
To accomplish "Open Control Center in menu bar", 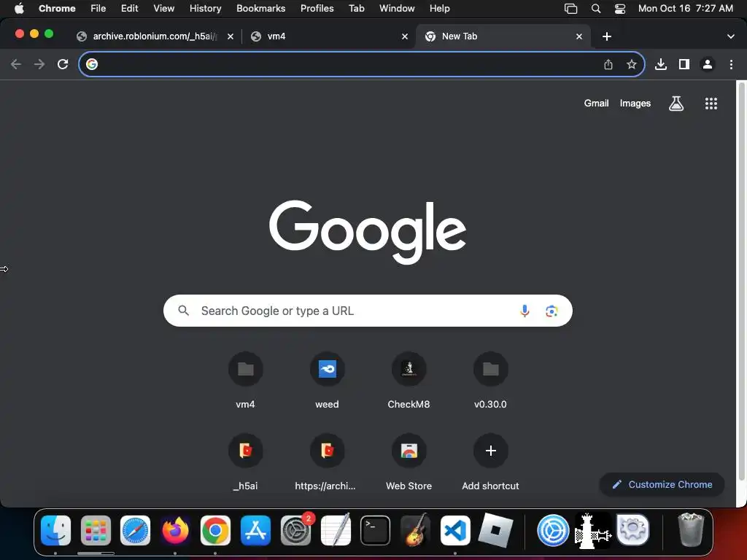I will (620, 8).
